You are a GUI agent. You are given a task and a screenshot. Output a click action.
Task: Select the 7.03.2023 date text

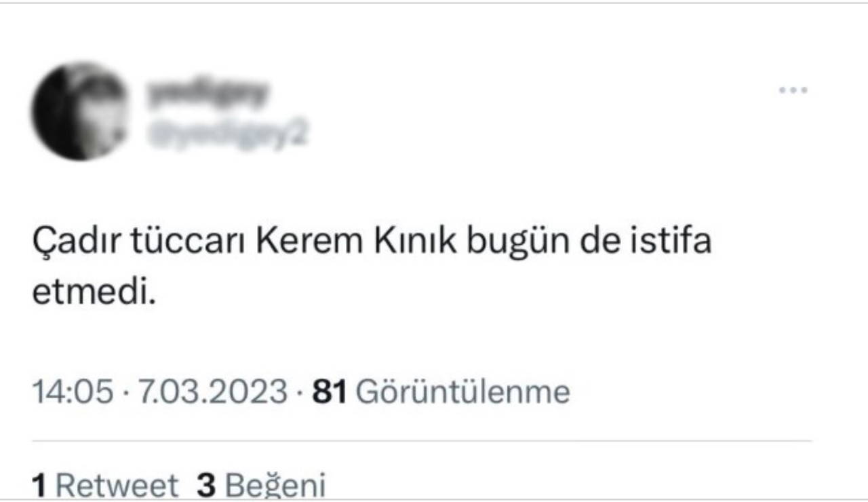[x=213, y=392]
